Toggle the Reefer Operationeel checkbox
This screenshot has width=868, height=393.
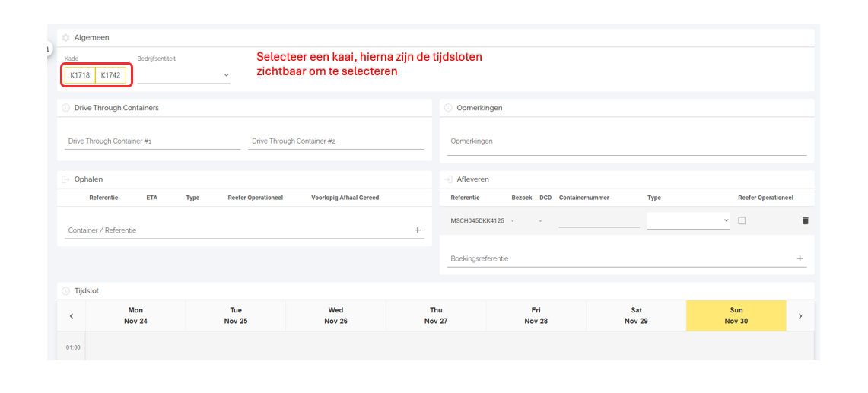(742, 221)
